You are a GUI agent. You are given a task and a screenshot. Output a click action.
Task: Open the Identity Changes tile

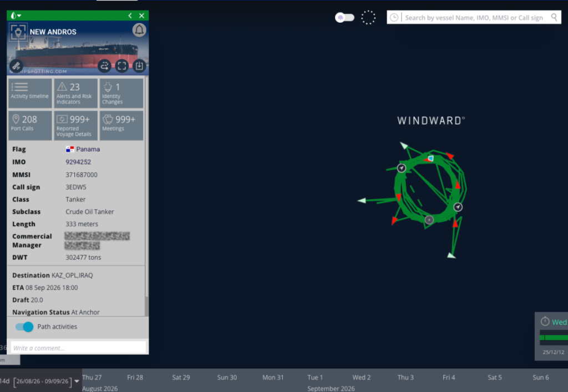(x=121, y=93)
